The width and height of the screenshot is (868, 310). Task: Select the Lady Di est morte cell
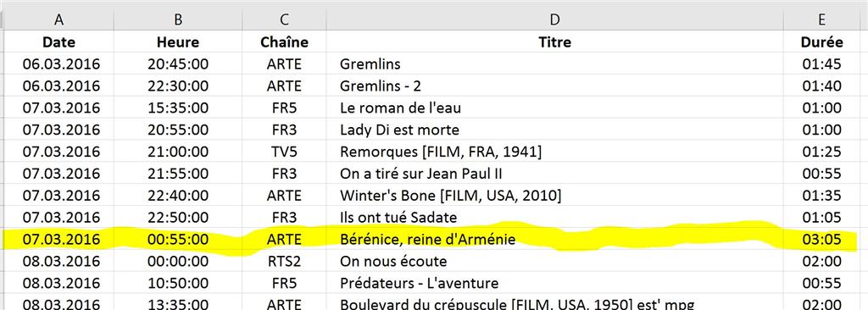click(x=554, y=130)
